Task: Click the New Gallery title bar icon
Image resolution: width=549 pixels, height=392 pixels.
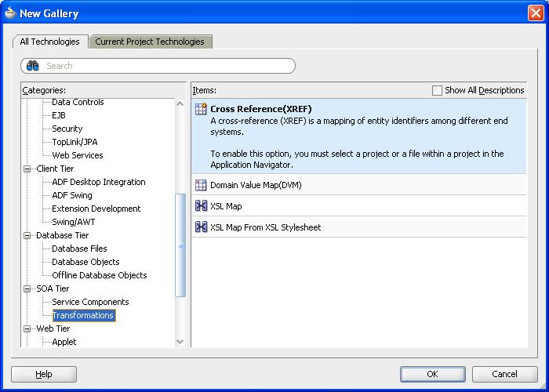Action: click(10, 13)
